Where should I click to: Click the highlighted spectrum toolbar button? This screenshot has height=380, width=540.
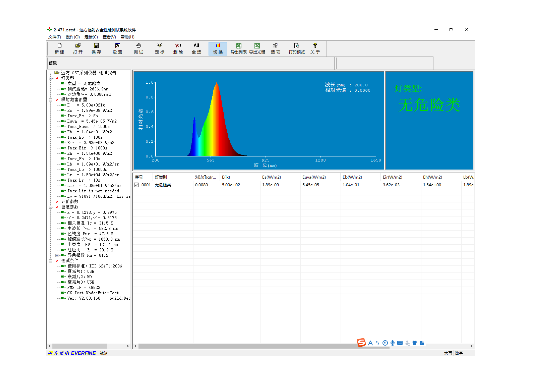point(218,48)
